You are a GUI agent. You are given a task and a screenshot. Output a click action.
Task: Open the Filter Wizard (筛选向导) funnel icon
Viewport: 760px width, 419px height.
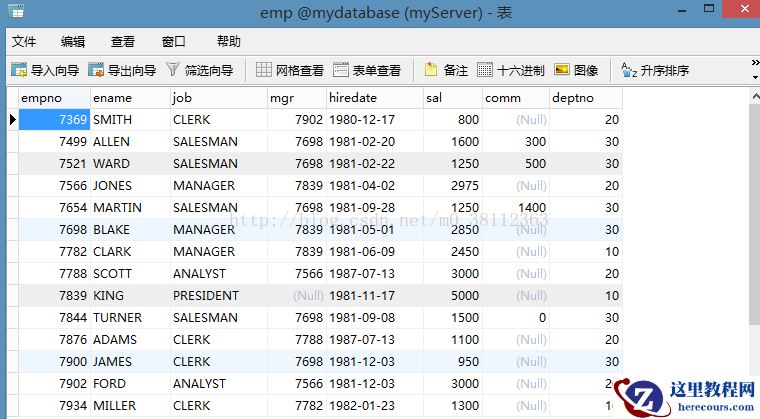pyautogui.click(x=173, y=70)
